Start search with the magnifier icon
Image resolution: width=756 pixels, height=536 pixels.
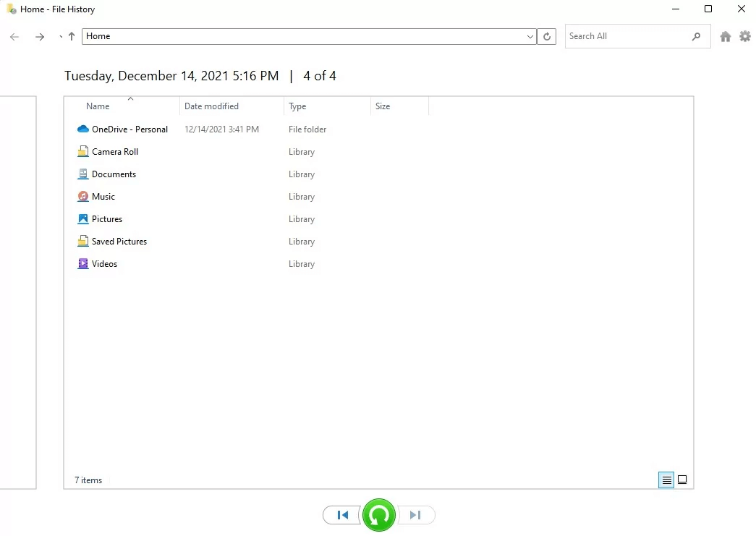tap(695, 35)
